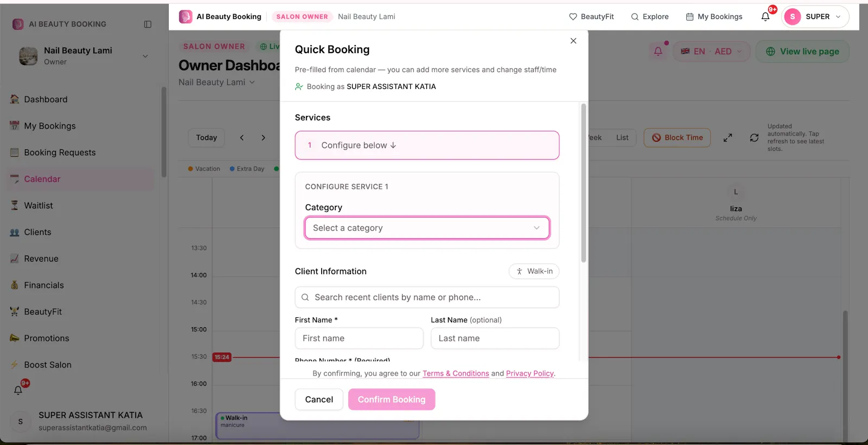This screenshot has height=445, width=868.
Task: Click the sidebar notification bell icon
Action: pos(18,390)
